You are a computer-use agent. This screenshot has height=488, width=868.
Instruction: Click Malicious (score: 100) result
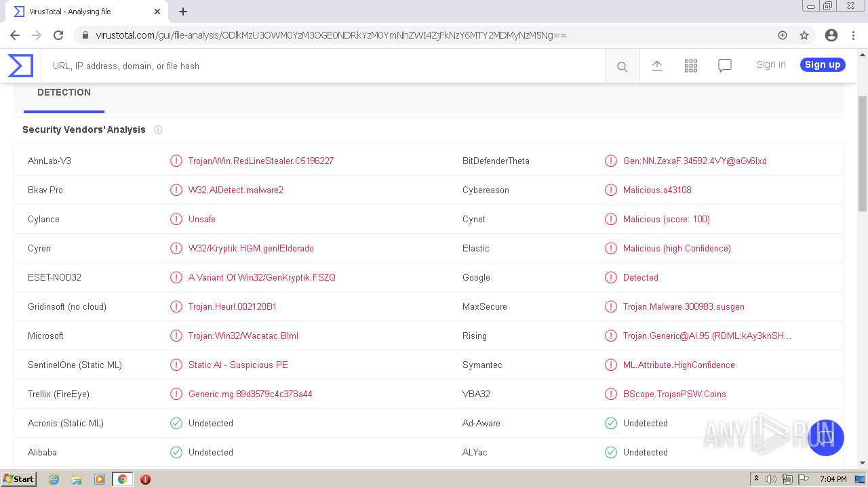pyautogui.click(x=667, y=219)
